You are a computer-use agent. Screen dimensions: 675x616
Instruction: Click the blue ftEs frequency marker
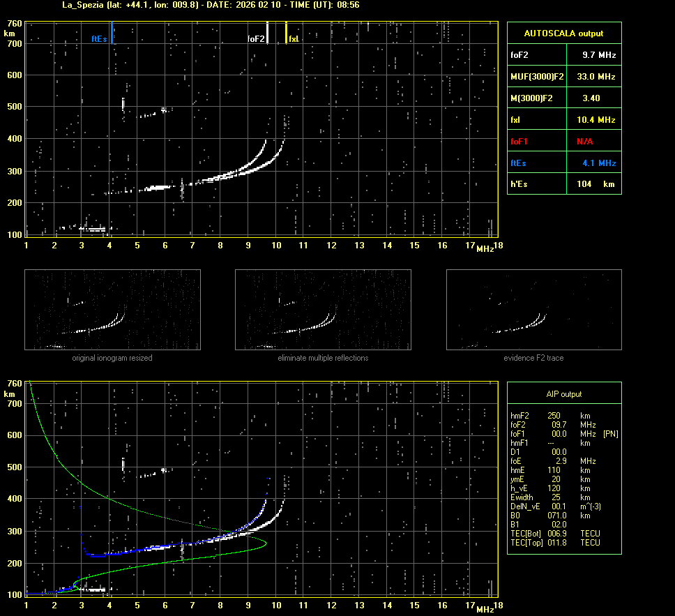tap(112, 33)
